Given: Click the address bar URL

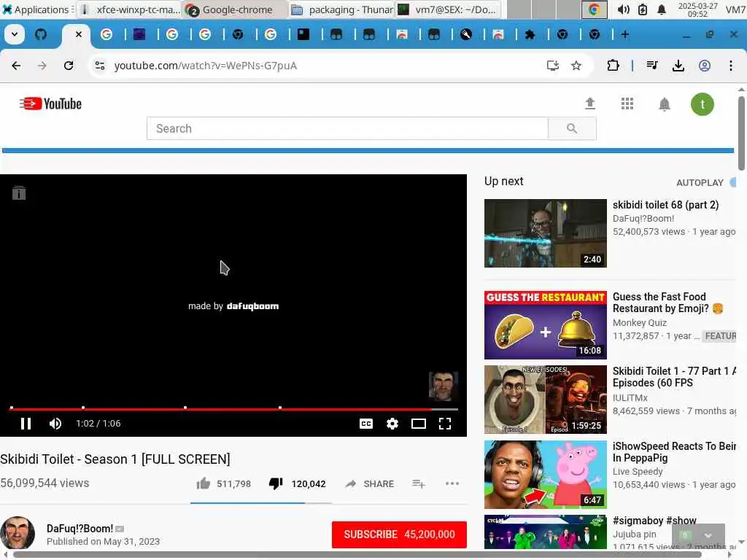Looking at the screenshot, I should tap(205, 66).
